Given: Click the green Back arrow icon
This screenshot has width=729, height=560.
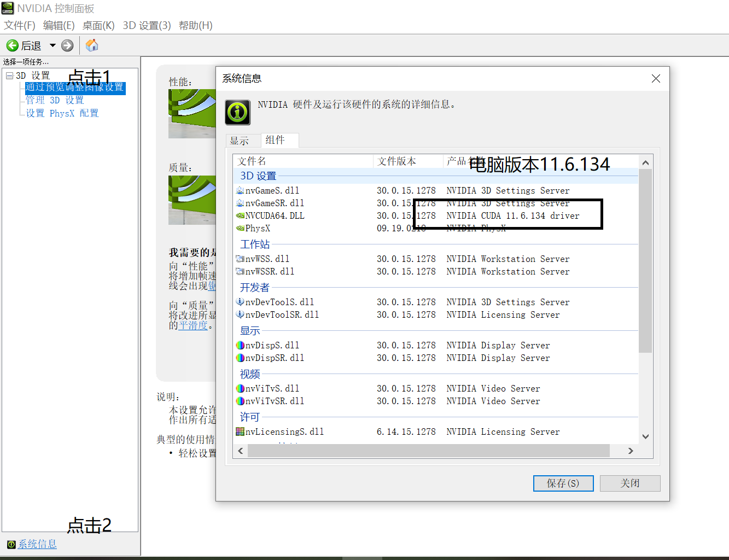Looking at the screenshot, I should (13, 45).
